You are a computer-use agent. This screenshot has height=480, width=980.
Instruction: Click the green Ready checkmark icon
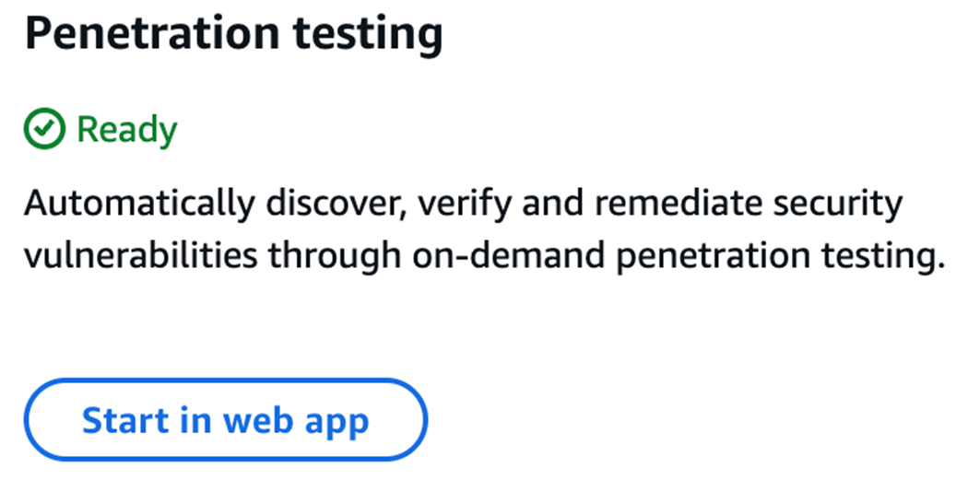[44, 131]
